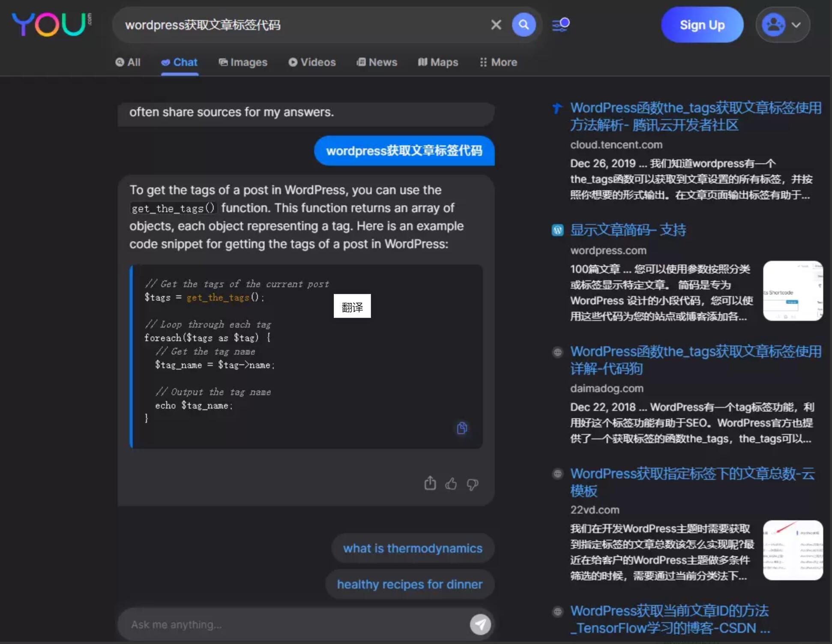Click the Tencent Cloud result favicon
Screen dimensions: 832x644
[x=557, y=108]
